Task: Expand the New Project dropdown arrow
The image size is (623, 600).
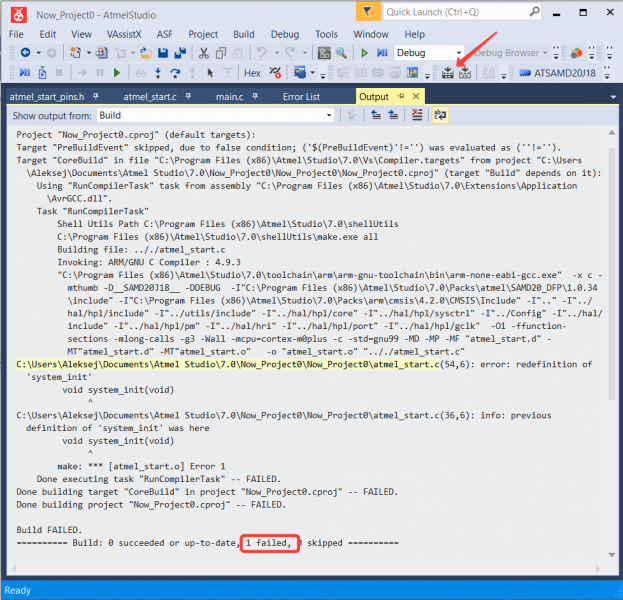Action: point(89,53)
